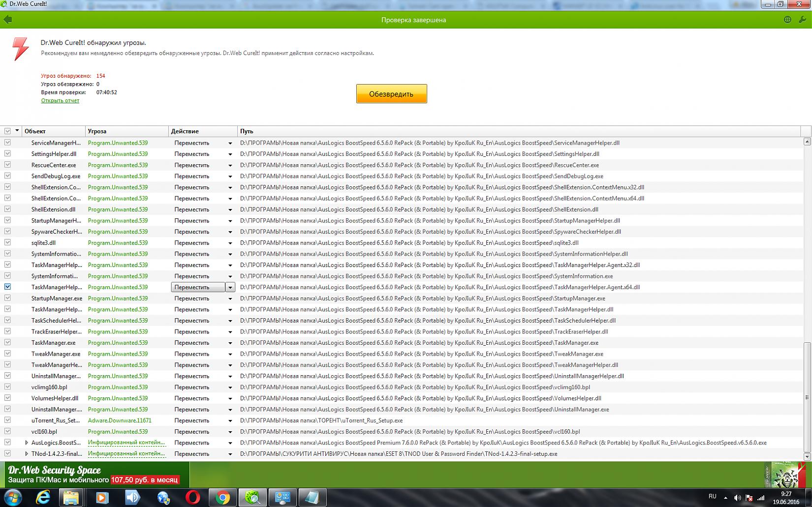Click the path ending in SystemInformation.exe
This screenshot has height=507, width=812.
427,276
